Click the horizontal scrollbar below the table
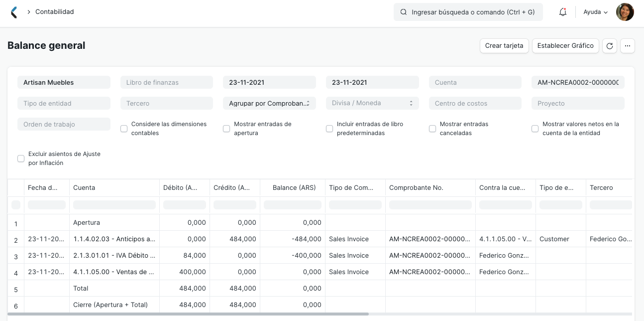The height and width of the screenshot is (321, 644). point(189,314)
